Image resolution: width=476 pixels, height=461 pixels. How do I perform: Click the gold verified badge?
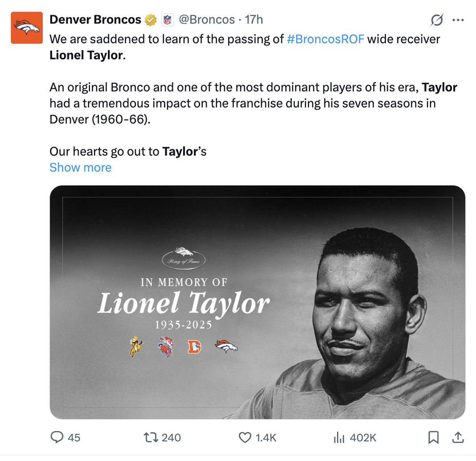coord(150,20)
